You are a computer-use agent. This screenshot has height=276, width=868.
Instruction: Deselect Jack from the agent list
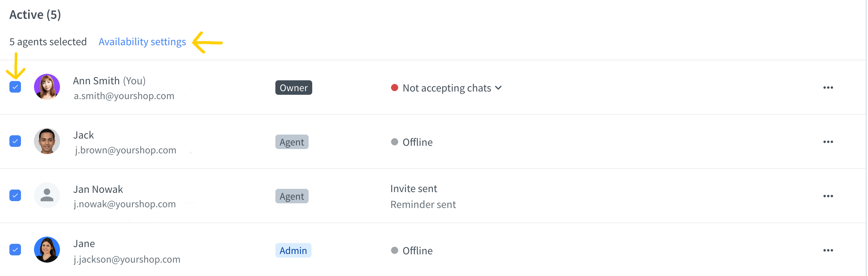[15, 141]
